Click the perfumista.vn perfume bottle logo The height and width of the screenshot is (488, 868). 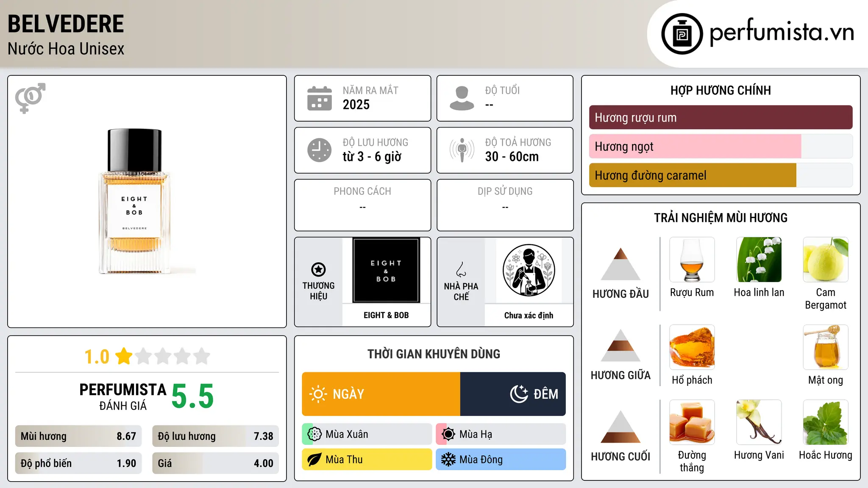682,34
